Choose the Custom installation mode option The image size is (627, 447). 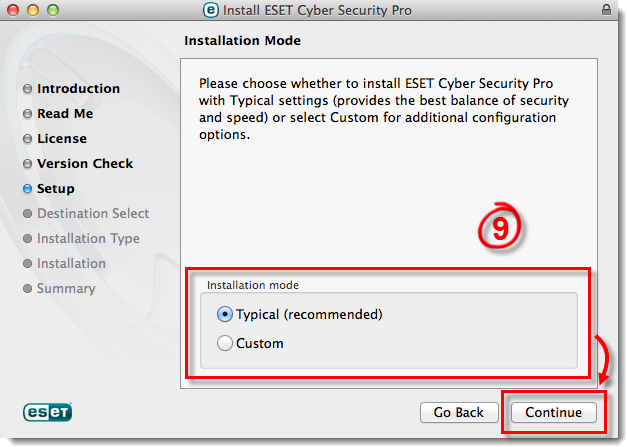click(x=225, y=343)
